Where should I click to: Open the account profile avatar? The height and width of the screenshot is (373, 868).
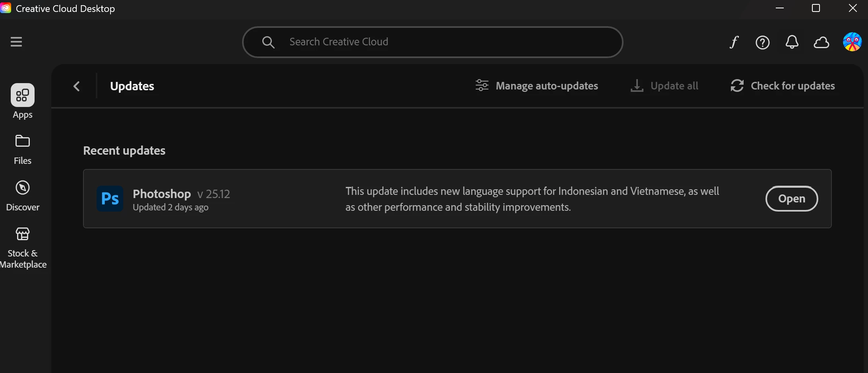click(852, 42)
